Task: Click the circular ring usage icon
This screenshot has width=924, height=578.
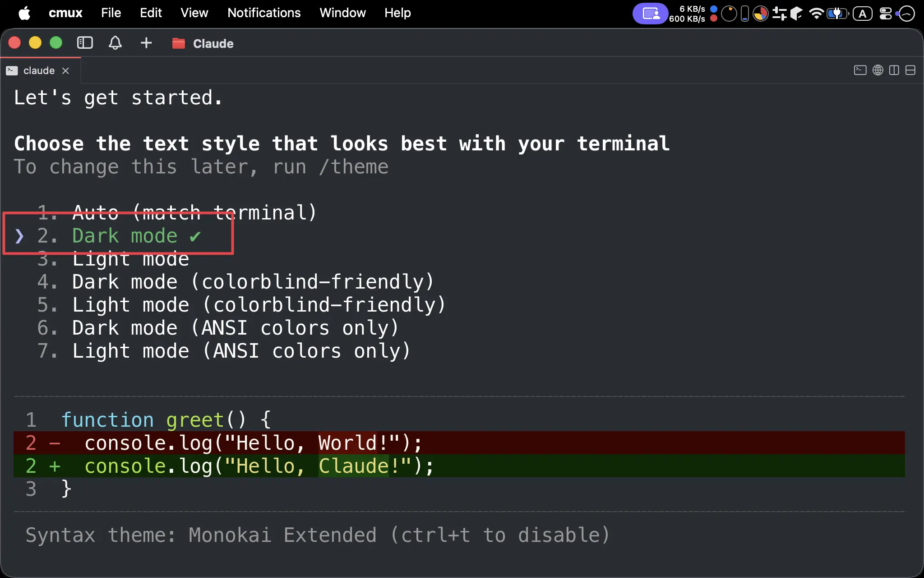Action: click(x=729, y=14)
